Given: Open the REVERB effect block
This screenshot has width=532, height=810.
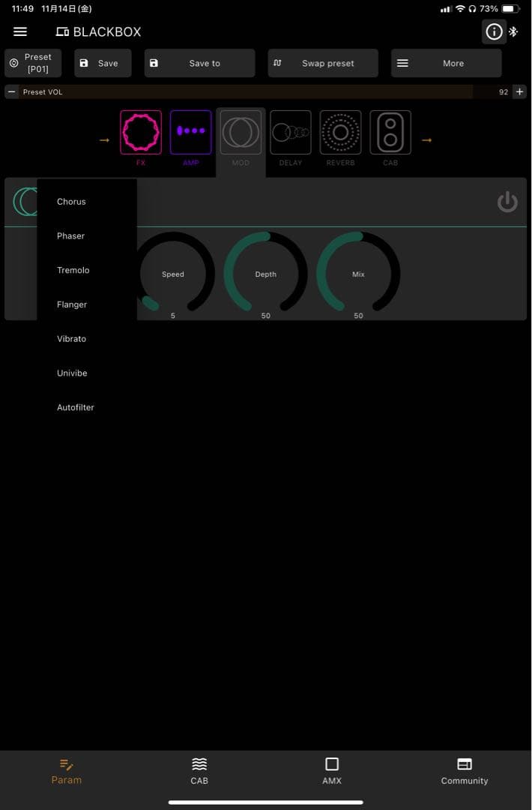Looking at the screenshot, I should [x=340, y=133].
